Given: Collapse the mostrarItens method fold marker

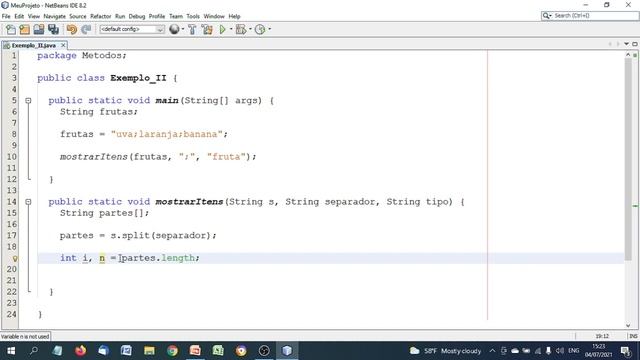Looking at the screenshot, I should pos(28,202).
